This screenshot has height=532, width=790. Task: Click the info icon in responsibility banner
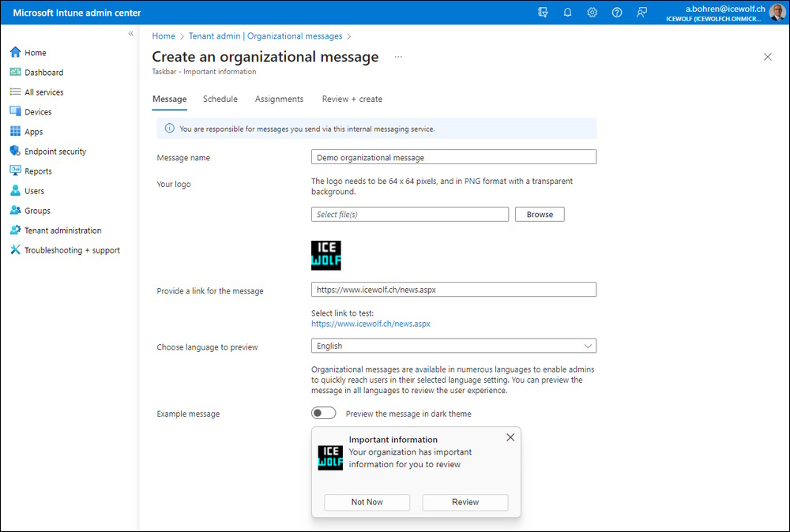click(170, 129)
